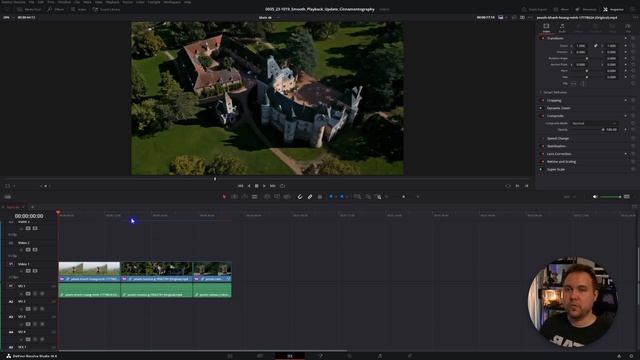Click the Zoom X value field
This screenshot has width=640, height=360.
(x=581, y=46)
